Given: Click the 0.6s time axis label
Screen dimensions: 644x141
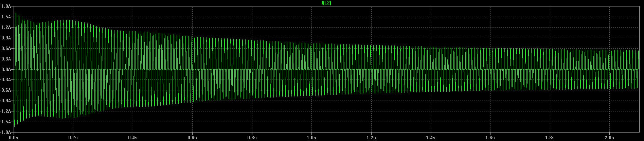Looking at the screenshot, I should pos(192,138).
